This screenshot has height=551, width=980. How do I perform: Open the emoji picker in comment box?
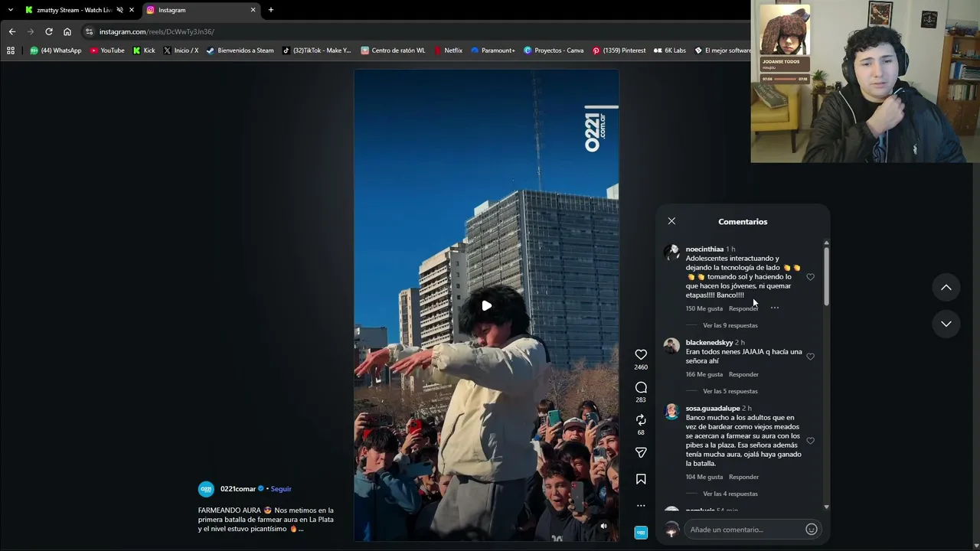click(812, 529)
